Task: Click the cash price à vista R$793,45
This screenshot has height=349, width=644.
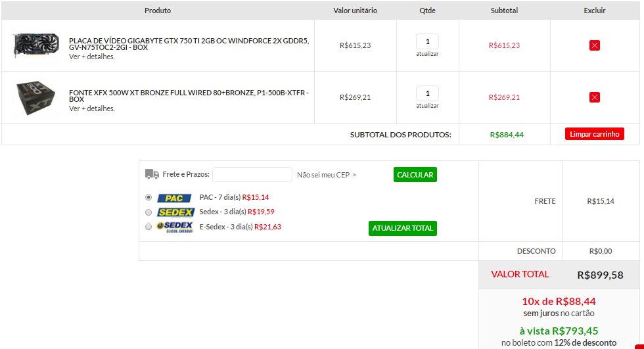Action: tap(559, 331)
